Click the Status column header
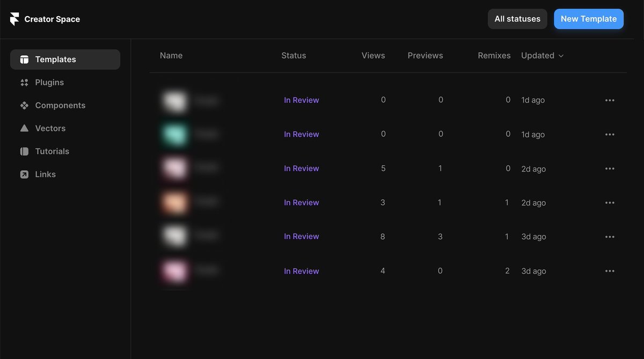The width and height of the screenshot is (644, 359). coord(294,55)
